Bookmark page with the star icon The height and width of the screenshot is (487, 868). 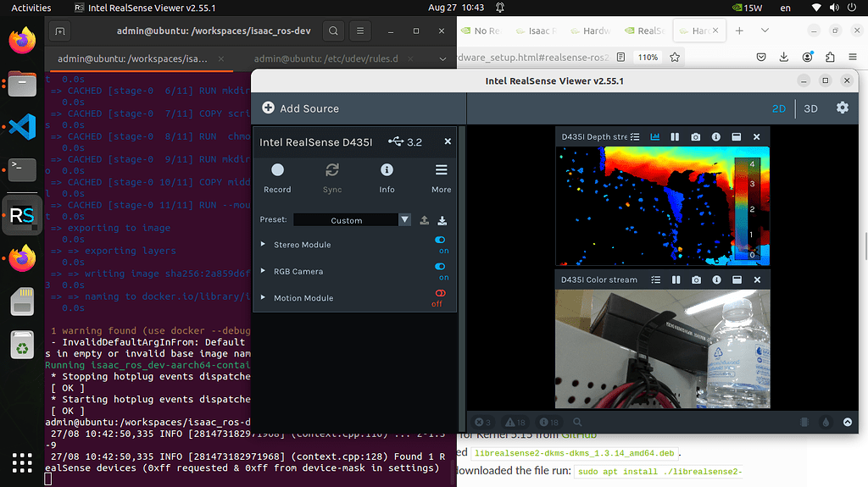coord(675,57)
